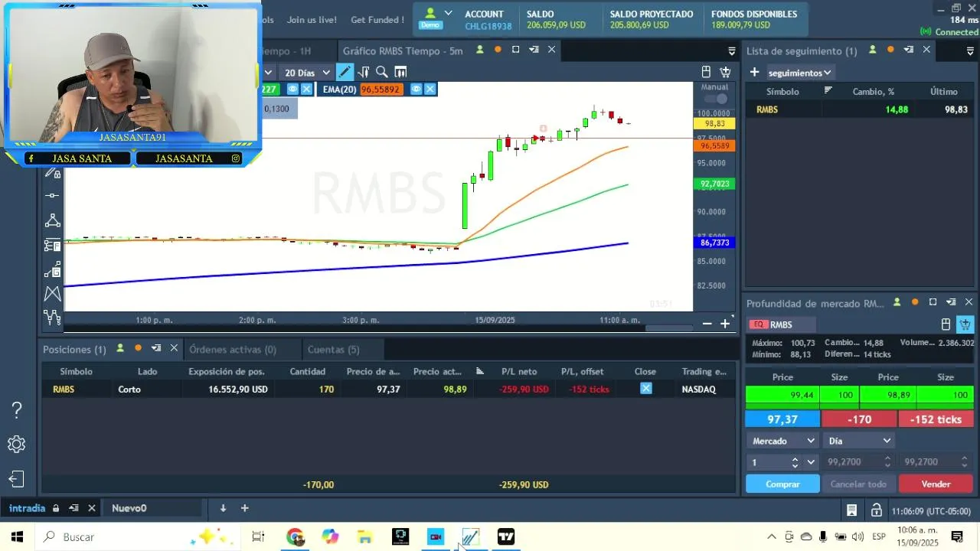Screen dimensions: 980x551
Task: Toggle order entry cart in market depth panel
Action: coord(965,324)
